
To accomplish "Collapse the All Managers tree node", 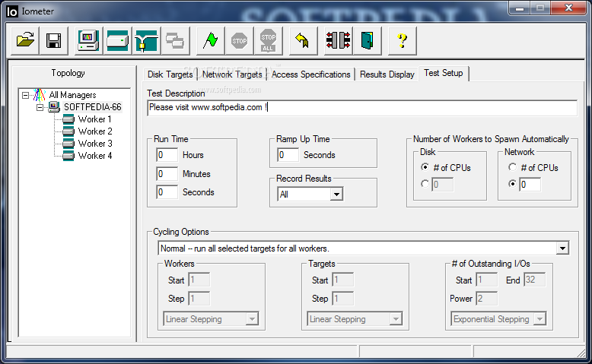I will [x=25, y=95].
